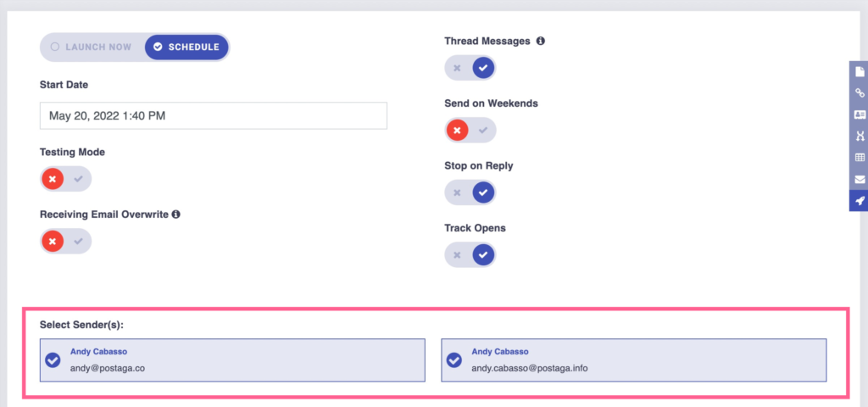Click the Start Date input field

pyautogui.click(x=213, y=115)
